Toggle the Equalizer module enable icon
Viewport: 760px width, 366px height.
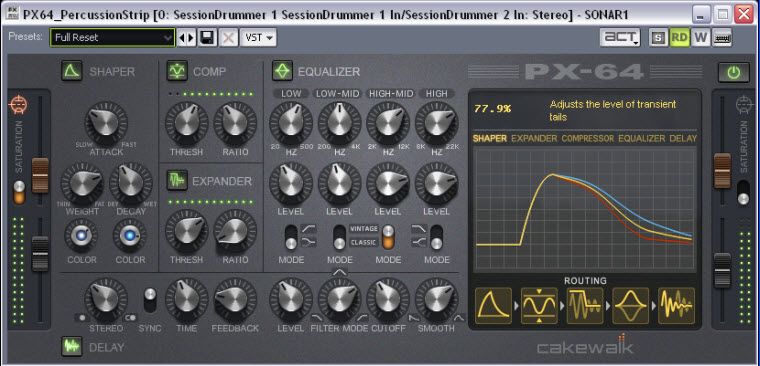(282, 71)
